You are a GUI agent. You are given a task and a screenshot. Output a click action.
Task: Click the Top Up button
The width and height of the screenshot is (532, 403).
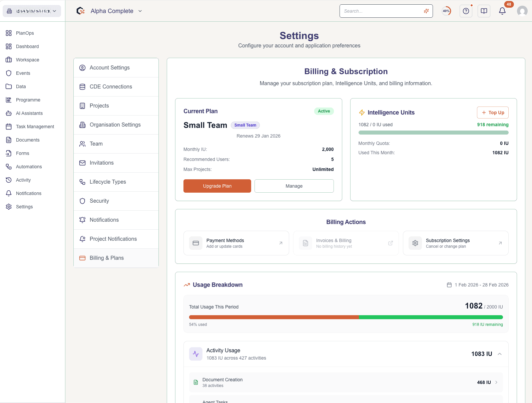pyautogui.click(x=493, y=113)
